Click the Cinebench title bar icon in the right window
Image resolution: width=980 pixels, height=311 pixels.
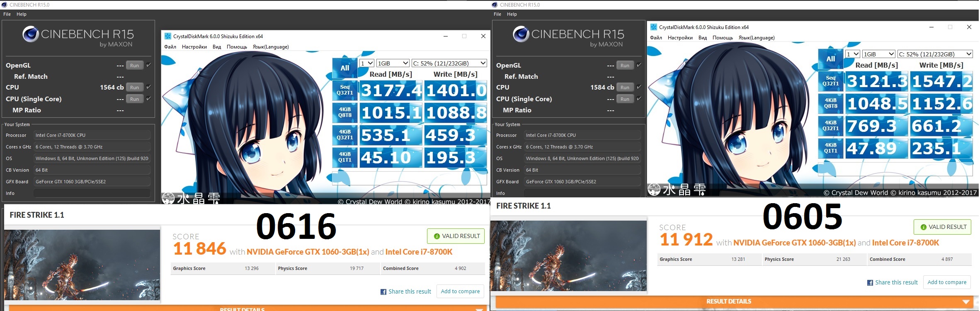[495, 5]
